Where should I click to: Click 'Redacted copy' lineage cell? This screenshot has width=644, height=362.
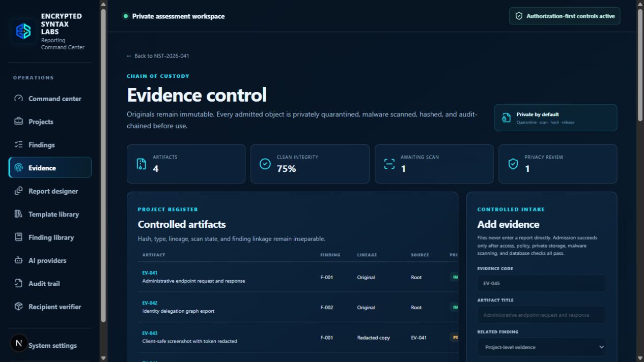click(373, 338)
